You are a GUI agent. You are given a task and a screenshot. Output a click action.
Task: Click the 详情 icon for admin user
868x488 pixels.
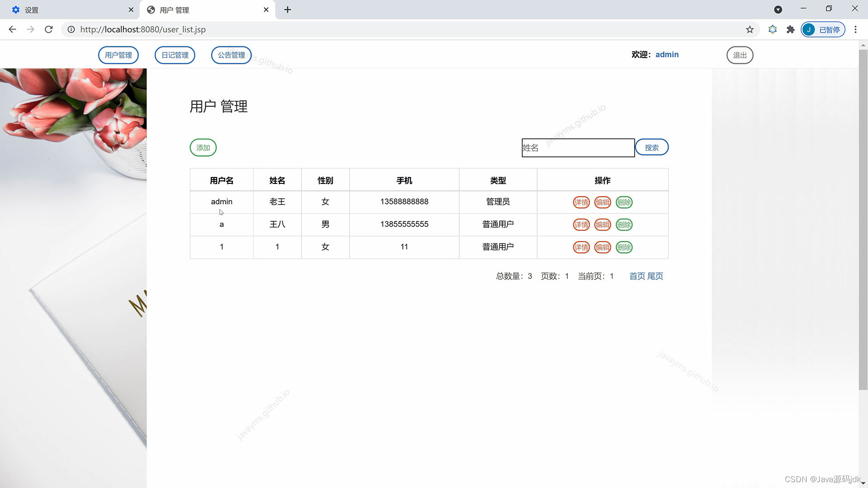point(581,202)
